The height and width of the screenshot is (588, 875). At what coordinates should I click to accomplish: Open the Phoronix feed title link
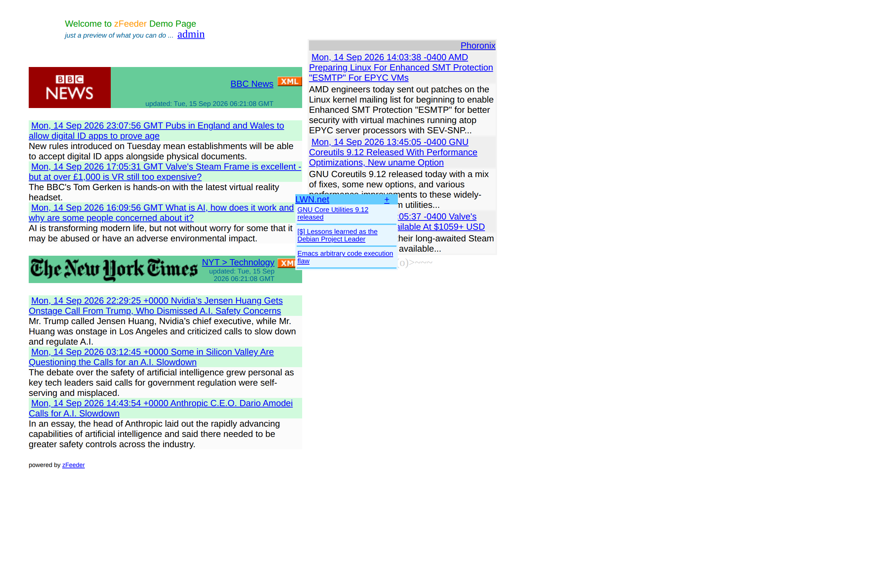coord(477,45)
